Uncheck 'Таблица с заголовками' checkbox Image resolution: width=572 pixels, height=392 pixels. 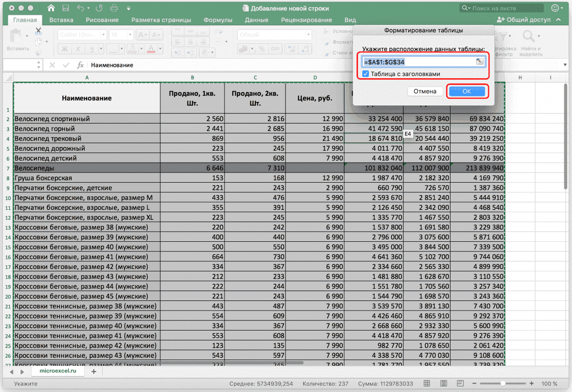(x=366, y=74)
